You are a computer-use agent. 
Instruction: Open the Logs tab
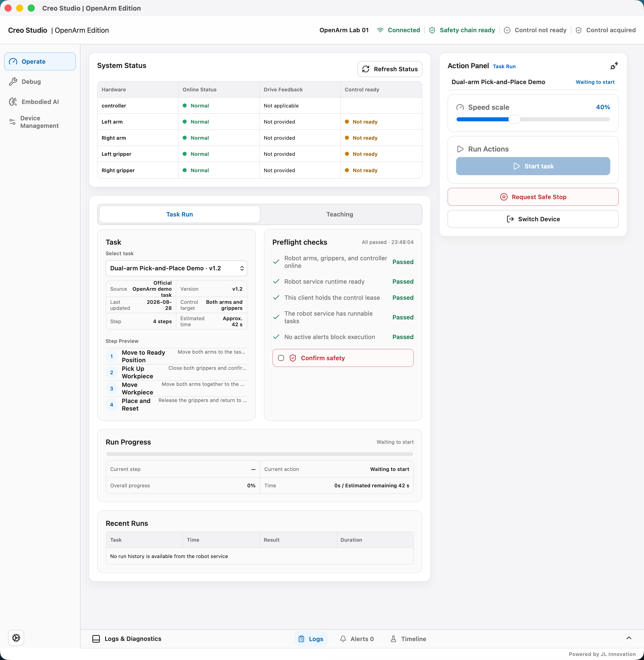(x=310, y=639)
